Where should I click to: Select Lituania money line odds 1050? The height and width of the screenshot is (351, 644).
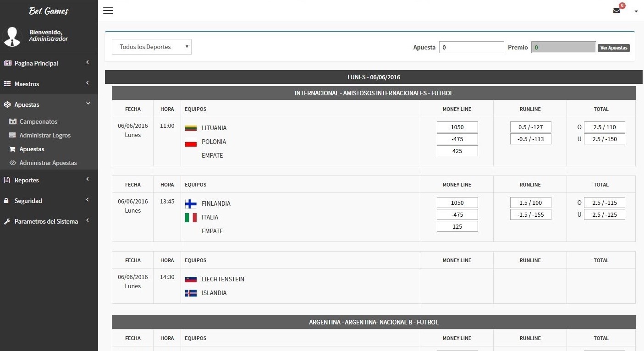tap(457, 127)
